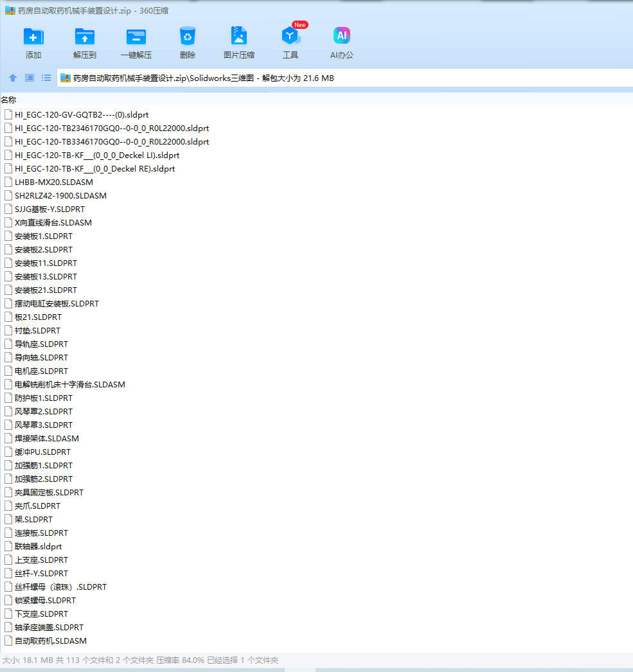The image size is (633, 672).
Task: Switch to list view mode button
Action: tap(46, 78)
